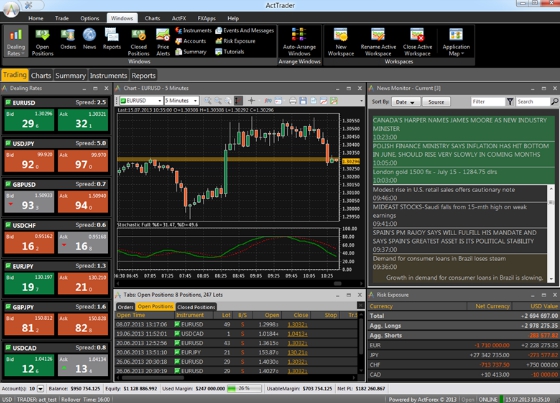Expand the chart toolbar overflow arrow

361,101
